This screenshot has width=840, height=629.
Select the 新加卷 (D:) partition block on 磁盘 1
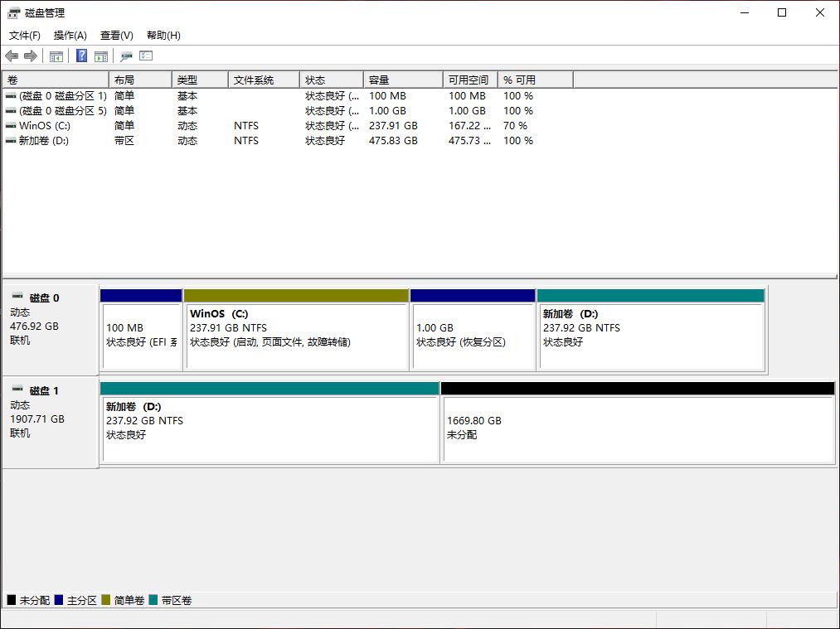[270, 423]
